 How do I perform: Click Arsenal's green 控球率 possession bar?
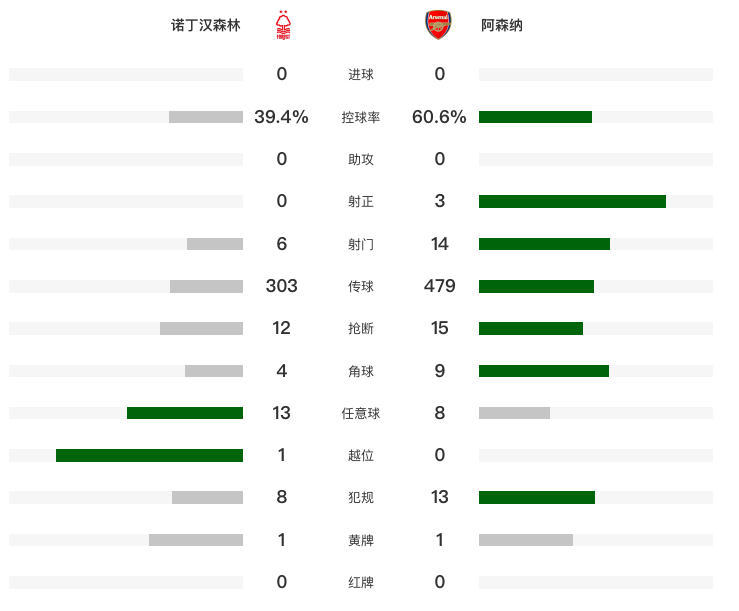(x=535, y=117)
